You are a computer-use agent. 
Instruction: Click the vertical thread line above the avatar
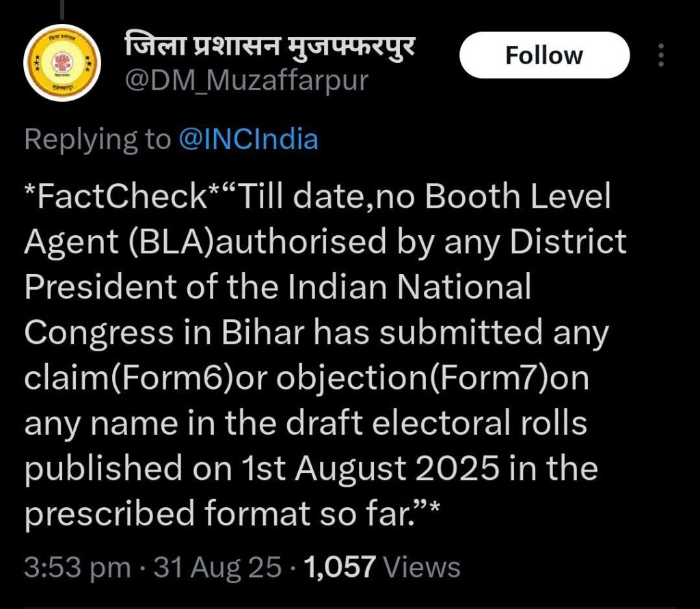[x=62, y=8]
